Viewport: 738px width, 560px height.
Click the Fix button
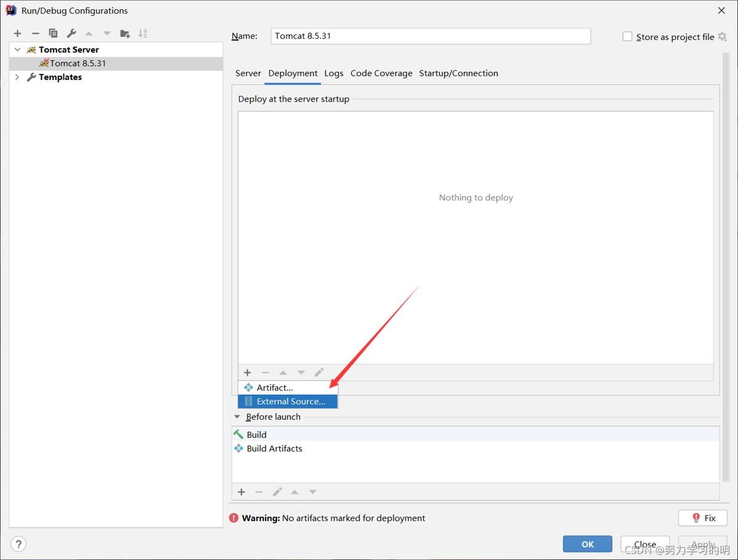point(703,518)
